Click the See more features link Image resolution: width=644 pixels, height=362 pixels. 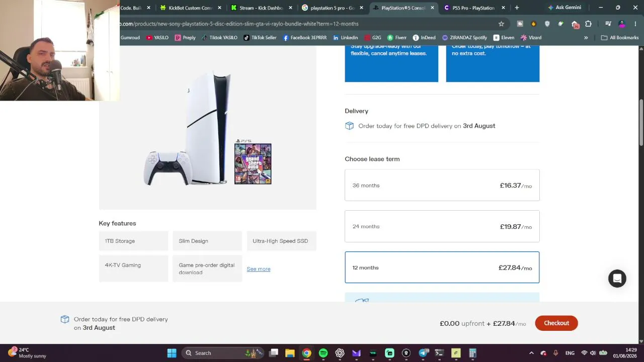click(259, 269)
